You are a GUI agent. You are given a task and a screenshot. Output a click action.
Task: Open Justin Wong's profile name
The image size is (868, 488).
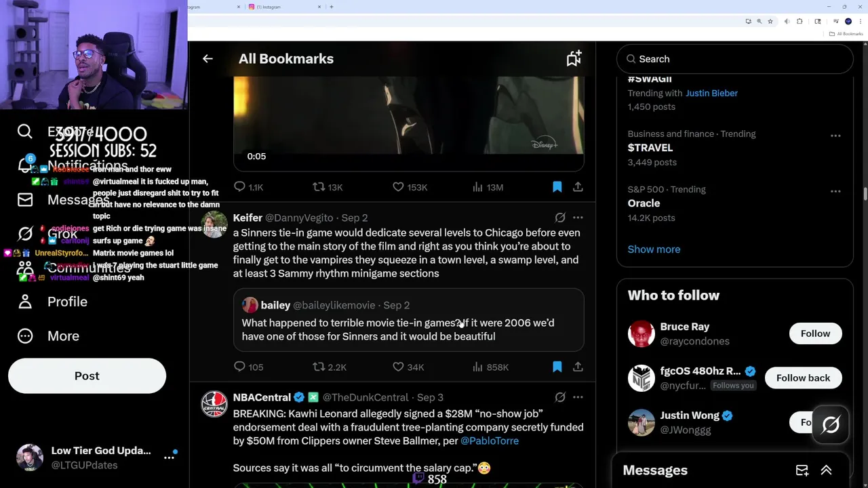click(690, 415)
